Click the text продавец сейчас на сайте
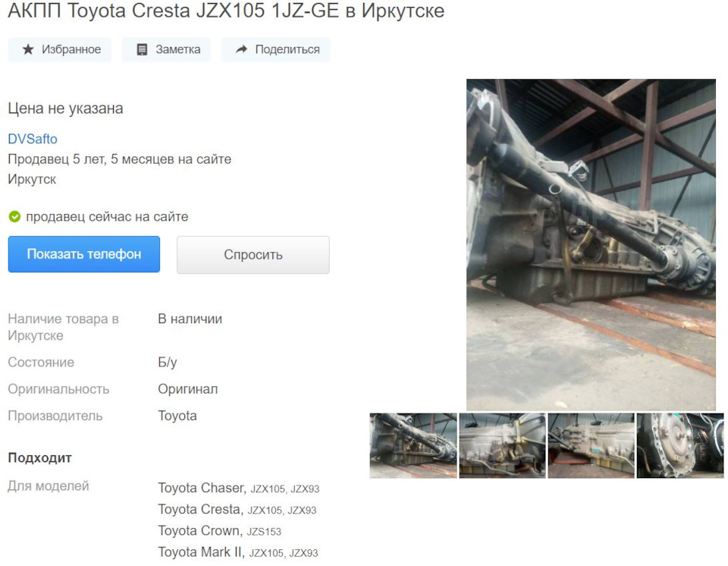This screenshot has height=566, width=728. (107, 217)
